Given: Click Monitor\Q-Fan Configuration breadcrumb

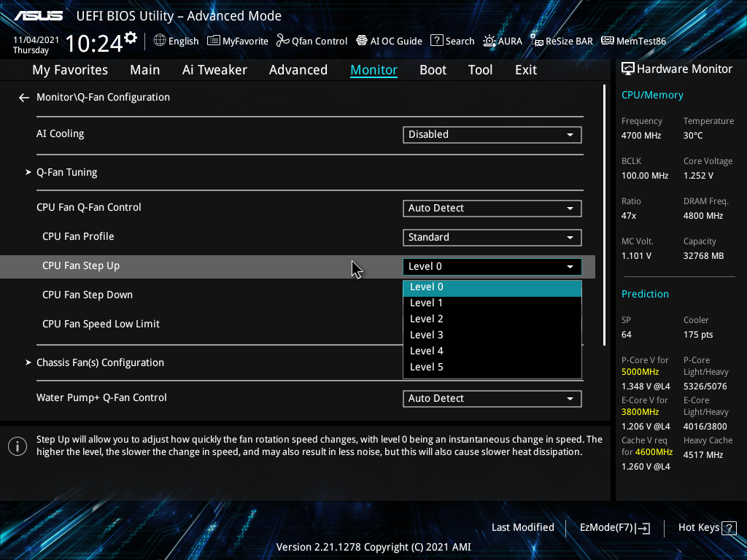Looking at the screenshot, I should 104,98.
